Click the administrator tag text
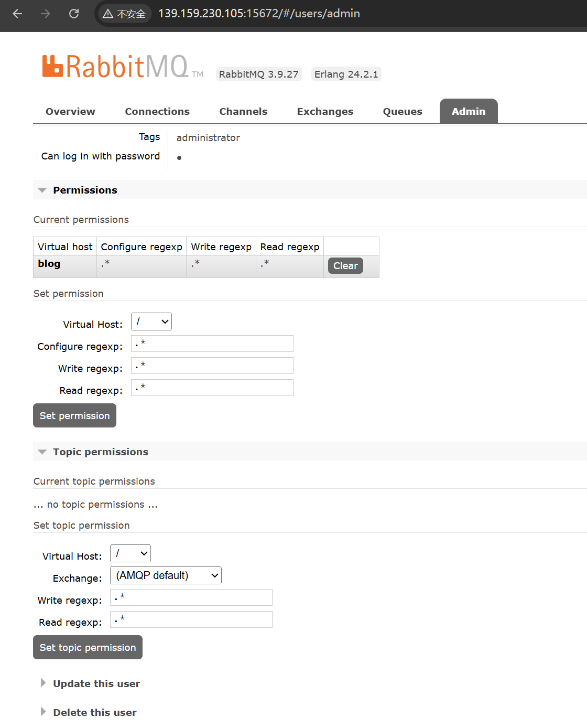 208,137
